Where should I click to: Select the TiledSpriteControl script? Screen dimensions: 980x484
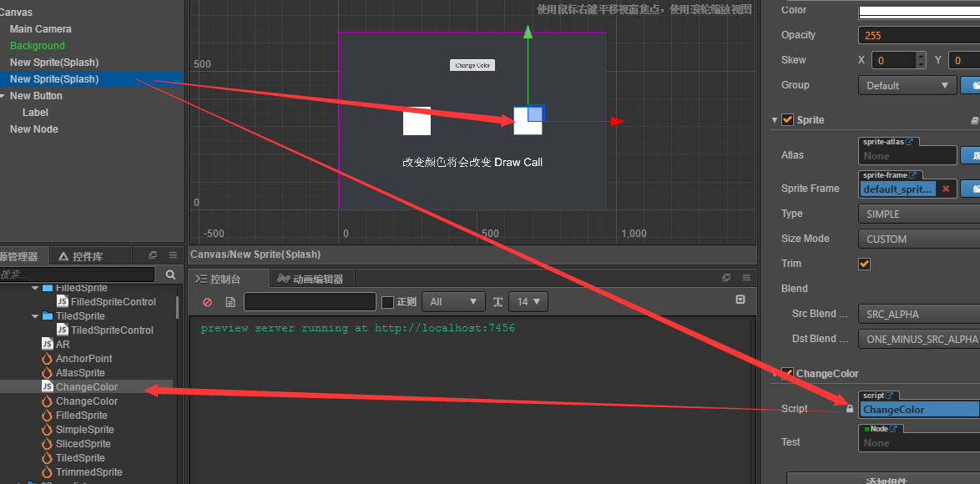[105, 330]
